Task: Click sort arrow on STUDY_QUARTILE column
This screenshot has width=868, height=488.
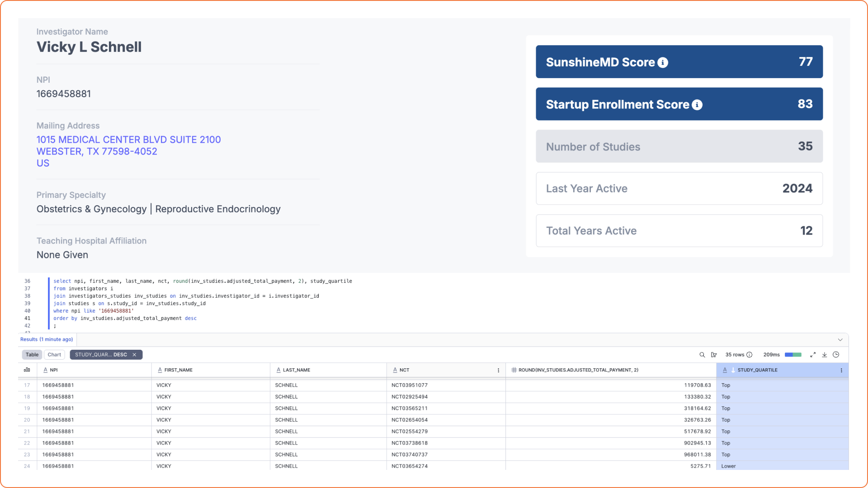Action: [733, 370]
